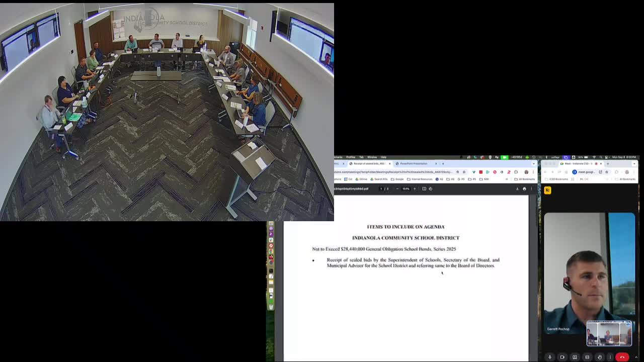The width and height of the screenshot is (644, 362).
Task: Click the fit to page icon
Action: 424,189
